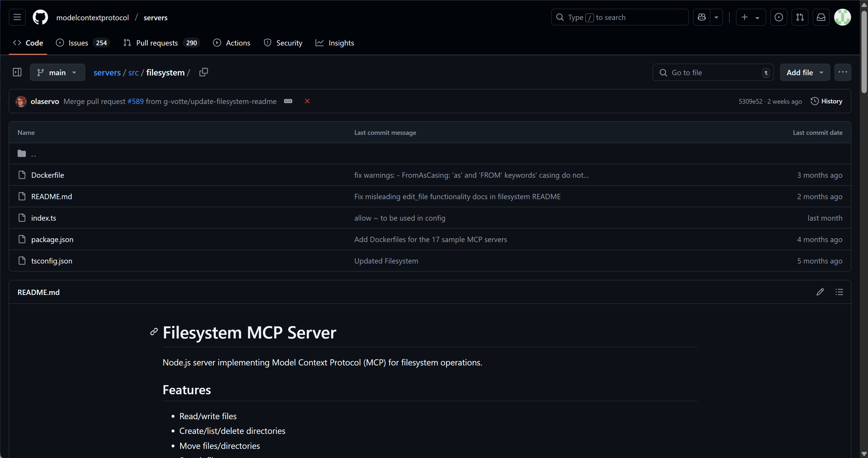Open the allow ~ to be used commit message
This screenshot has width=868, height=458.
tap(399, 218)
